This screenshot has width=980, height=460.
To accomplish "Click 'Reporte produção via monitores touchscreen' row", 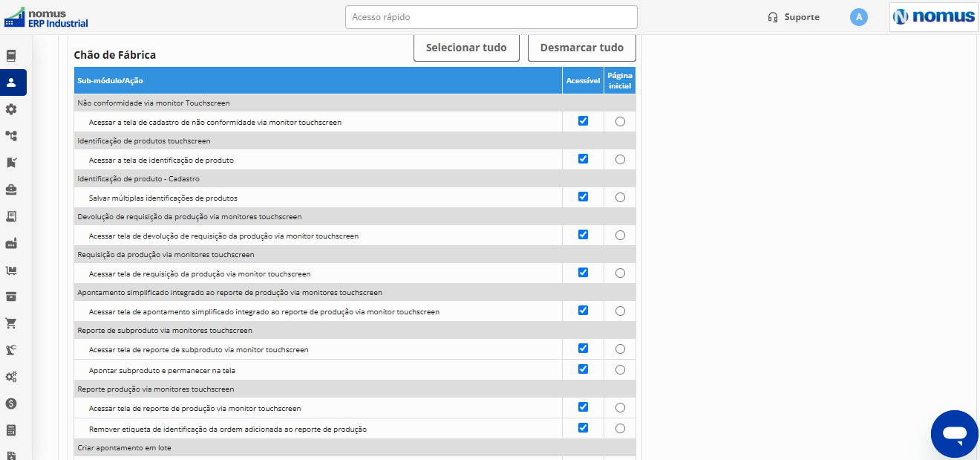I will coord(355,389).
